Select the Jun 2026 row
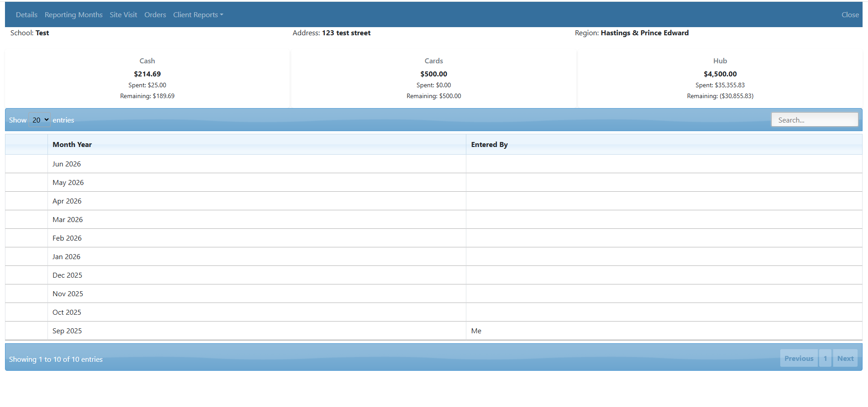 tap(66, 164)
